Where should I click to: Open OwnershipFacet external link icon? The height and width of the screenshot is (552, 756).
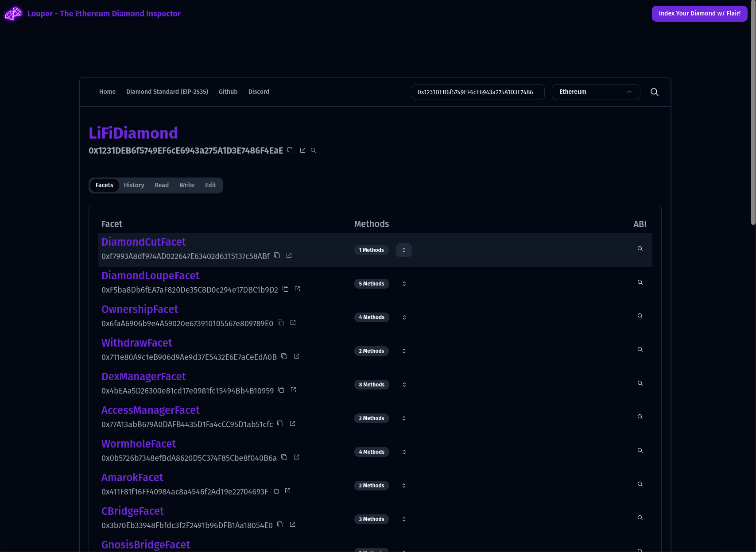coord(293,323)
